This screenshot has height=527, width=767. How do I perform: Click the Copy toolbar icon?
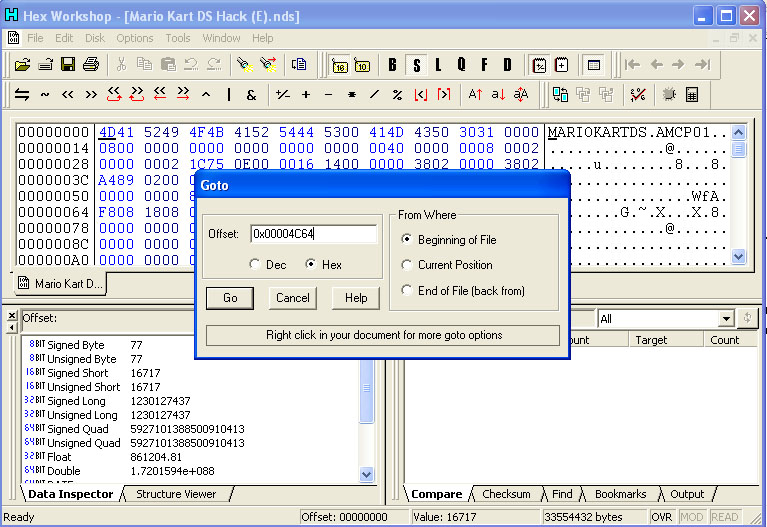pos(144,65)
